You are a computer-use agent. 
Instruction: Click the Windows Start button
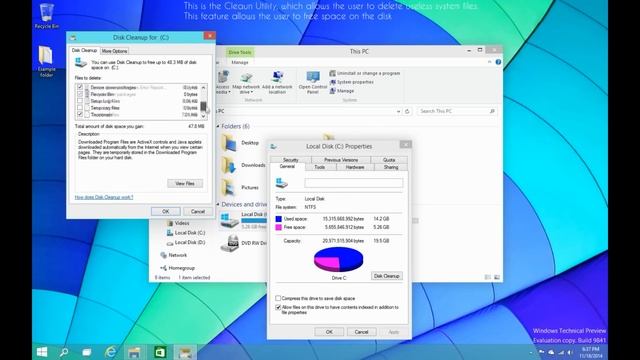(x=42, y=352)
